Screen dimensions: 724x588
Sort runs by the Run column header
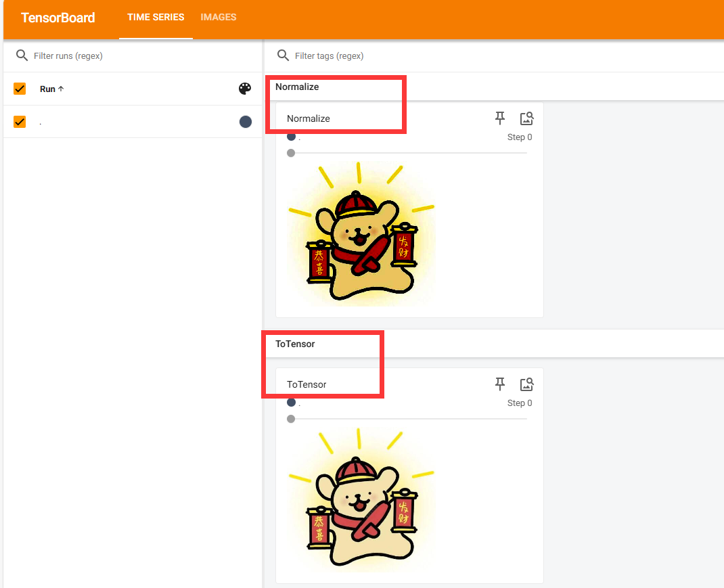(x=51, y=89)
